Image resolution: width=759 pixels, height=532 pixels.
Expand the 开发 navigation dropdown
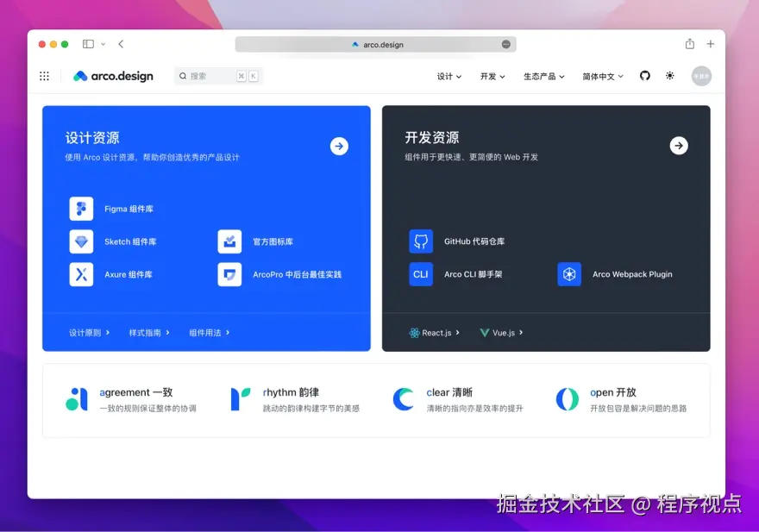click(492, 77)
